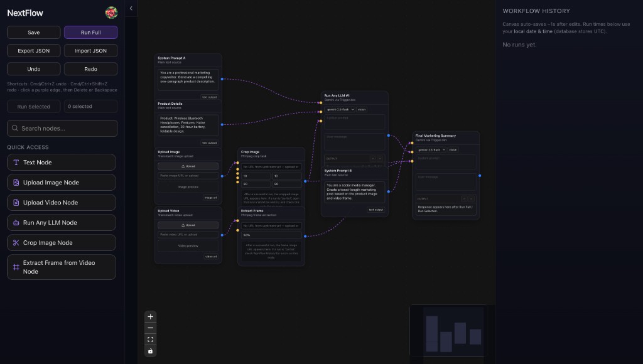
Task: Click Product Details output handle
Action: (x=222, y=125)
